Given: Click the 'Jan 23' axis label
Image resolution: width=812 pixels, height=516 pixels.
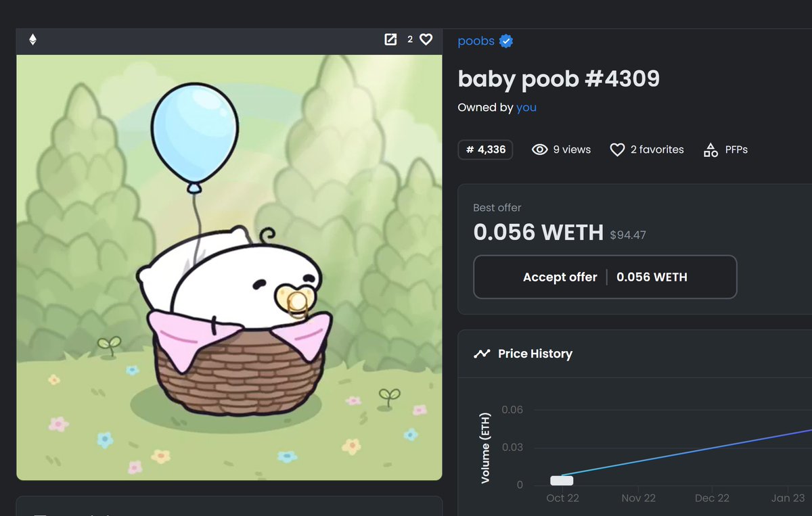Looking at the screenshot, I should coord(789,498).
